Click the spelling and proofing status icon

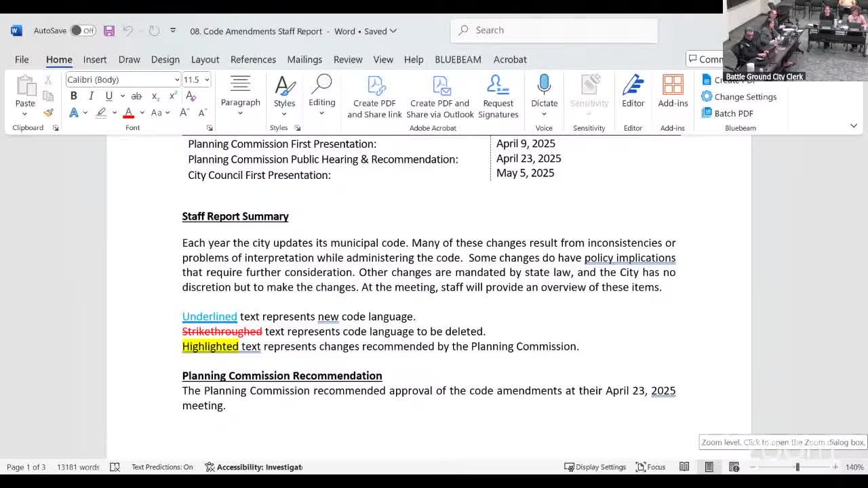click(115, 467)
